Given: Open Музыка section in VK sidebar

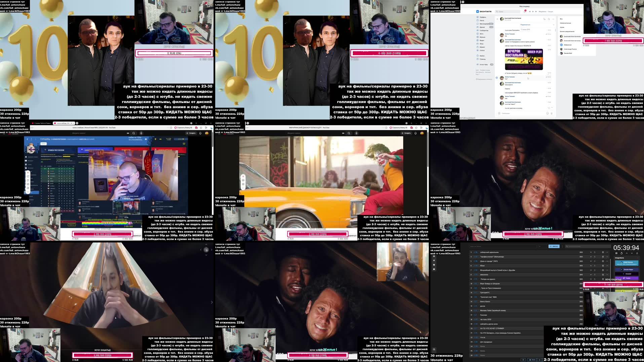Looking at the screenshot, I should pyautogui.click(x=482, y=37).
